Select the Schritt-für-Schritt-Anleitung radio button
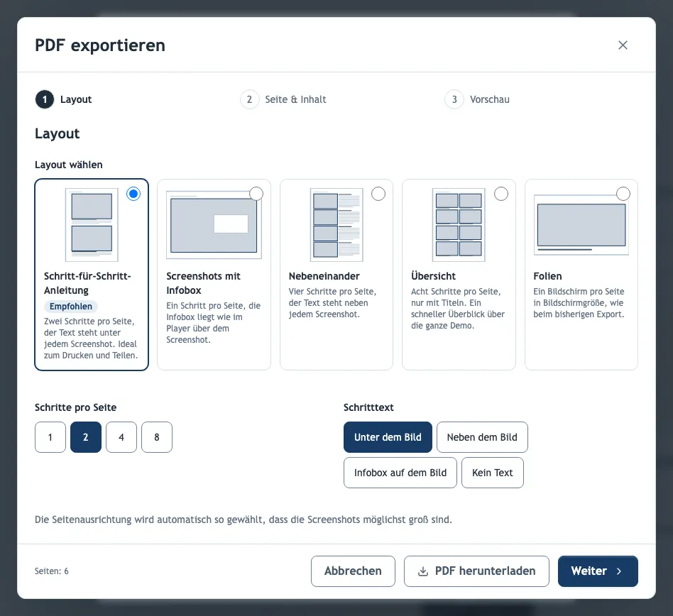 click(x=133, y=194)
